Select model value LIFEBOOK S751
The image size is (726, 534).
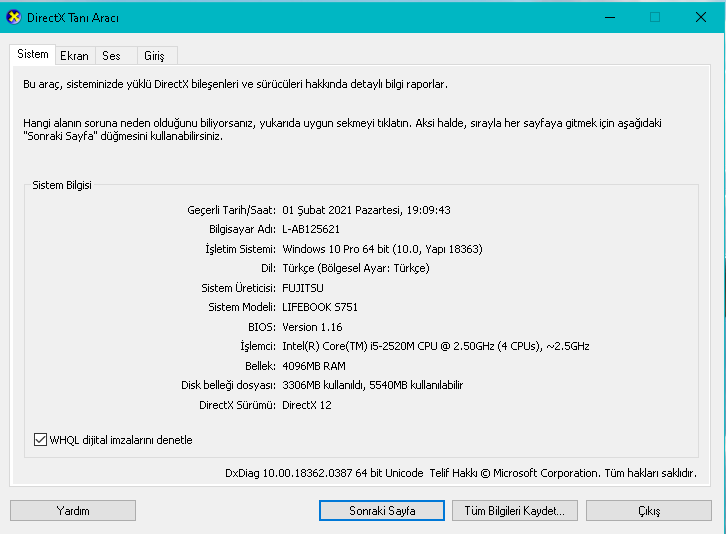[320, 307]
